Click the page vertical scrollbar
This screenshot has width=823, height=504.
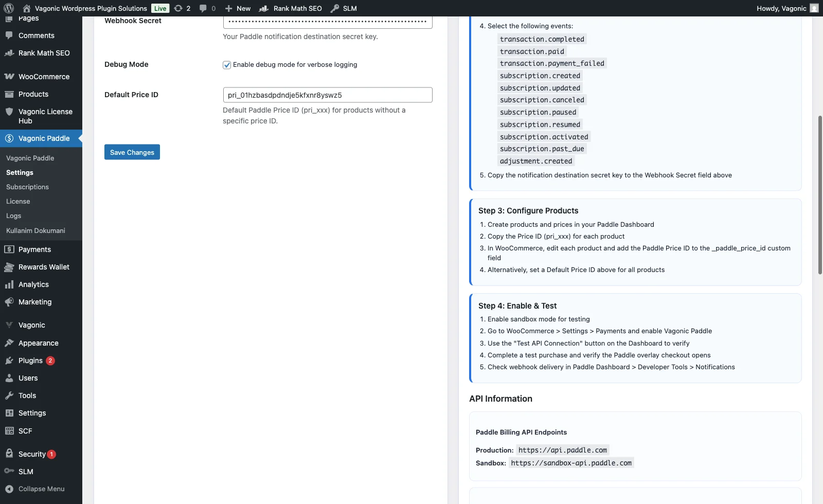coord(820,195)
